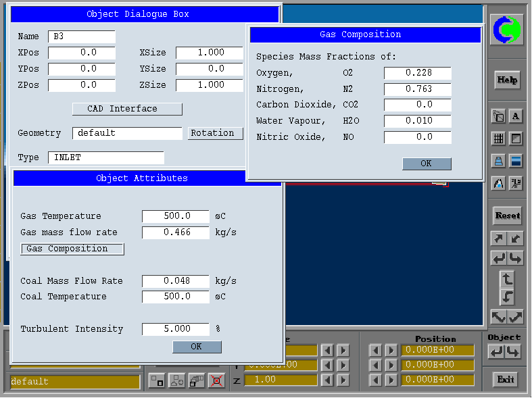This screenshot has width=532, height=398.
Task: Click the blue gradient bar icon
Action: pos(516,161)
